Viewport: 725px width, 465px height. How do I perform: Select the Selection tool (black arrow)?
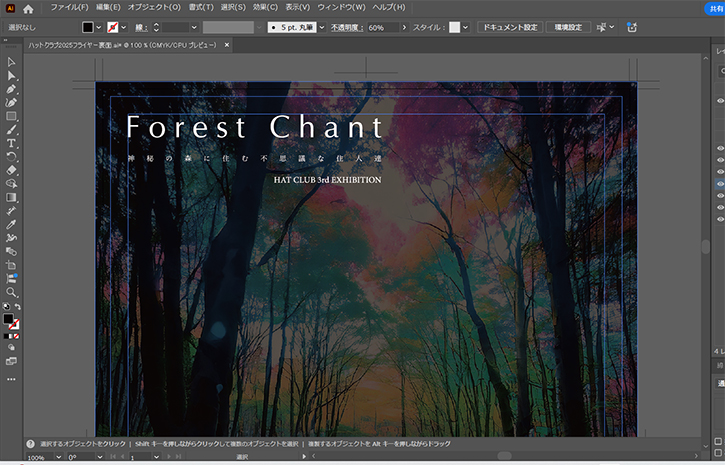point(11,62)
